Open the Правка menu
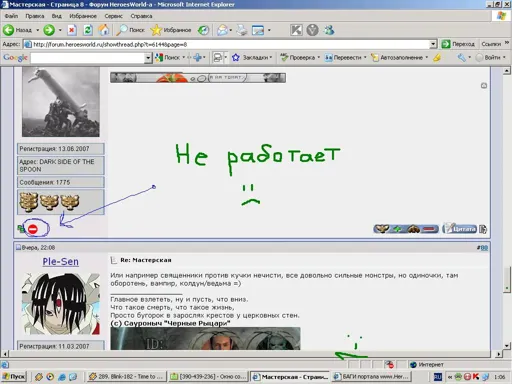This screenshot has height=384, width=512. (35, 16)
